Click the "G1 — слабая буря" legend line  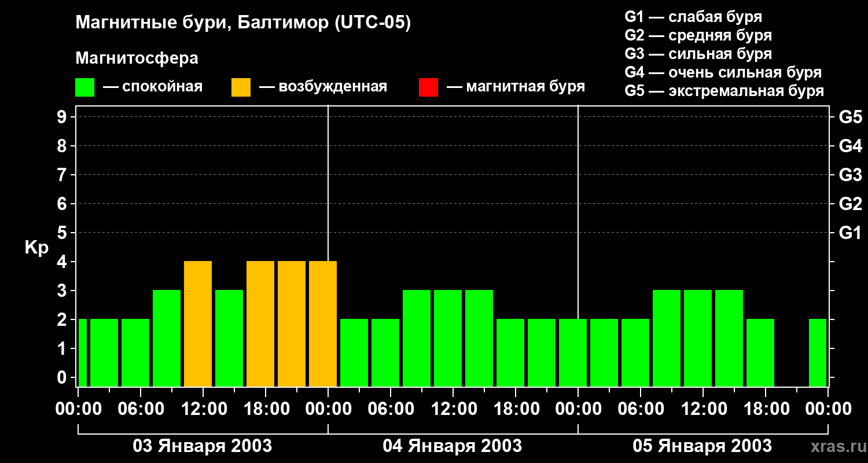(693, 17)
